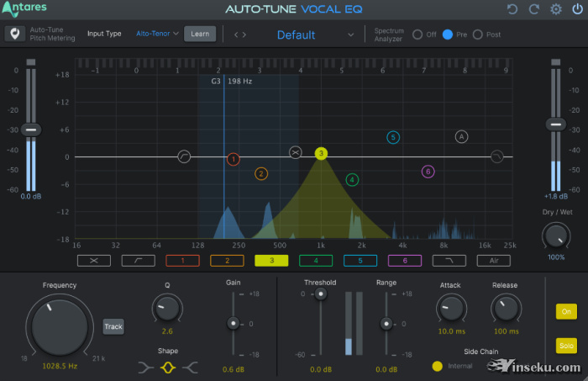Click the redo arrow icon
The height and width of the screenshot is (381, 588).
533,10
